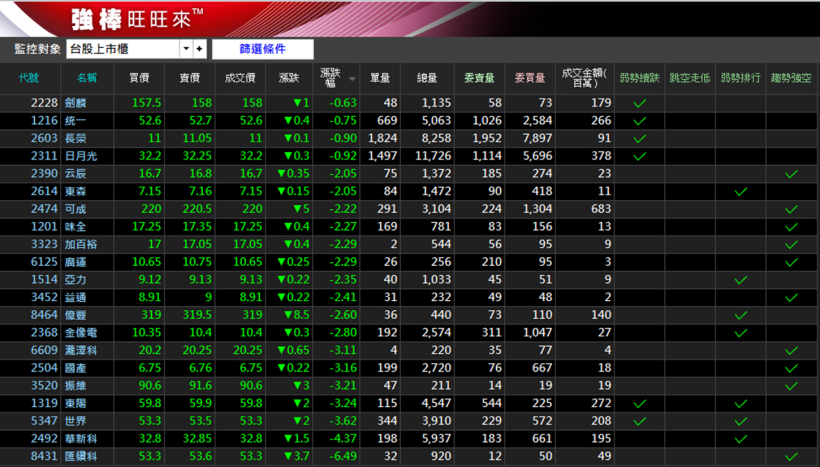Click 委買量 value 7,897 for 長榮
This screenshot has height=467, width=820.
[538, 139]
